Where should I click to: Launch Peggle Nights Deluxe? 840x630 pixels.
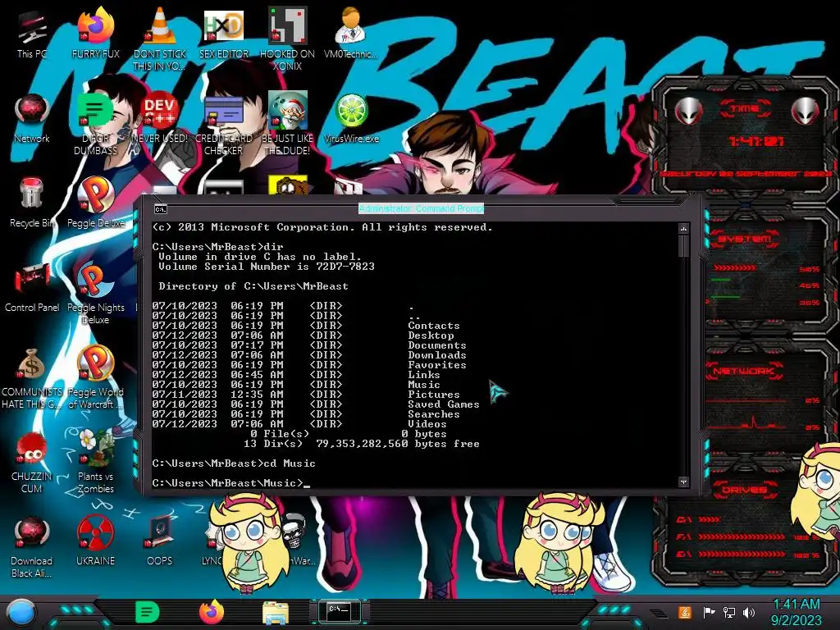(95, 292)
